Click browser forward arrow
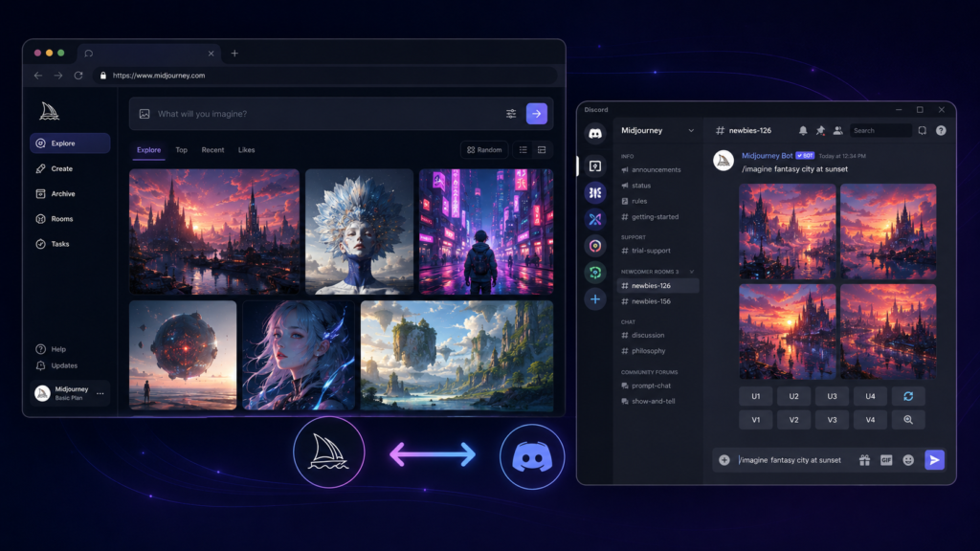Screen dimensions: 980x551 pyautogui.click(x=58, y=76)
